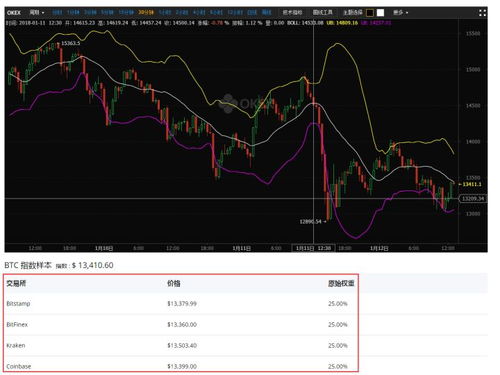Open the 更多 more dropdown
The width and height of the screenshot is (500, 375).
(400, 12)
